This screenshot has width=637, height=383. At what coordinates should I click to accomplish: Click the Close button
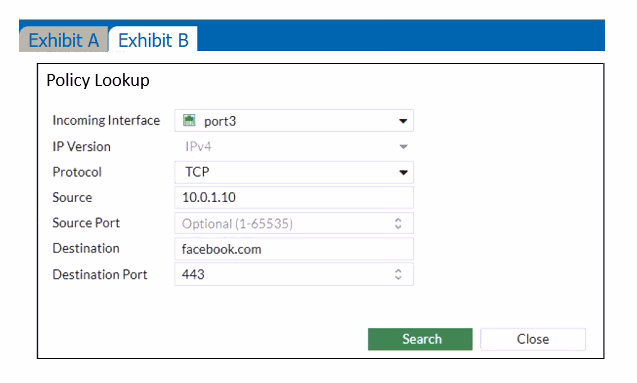(533, 339)
